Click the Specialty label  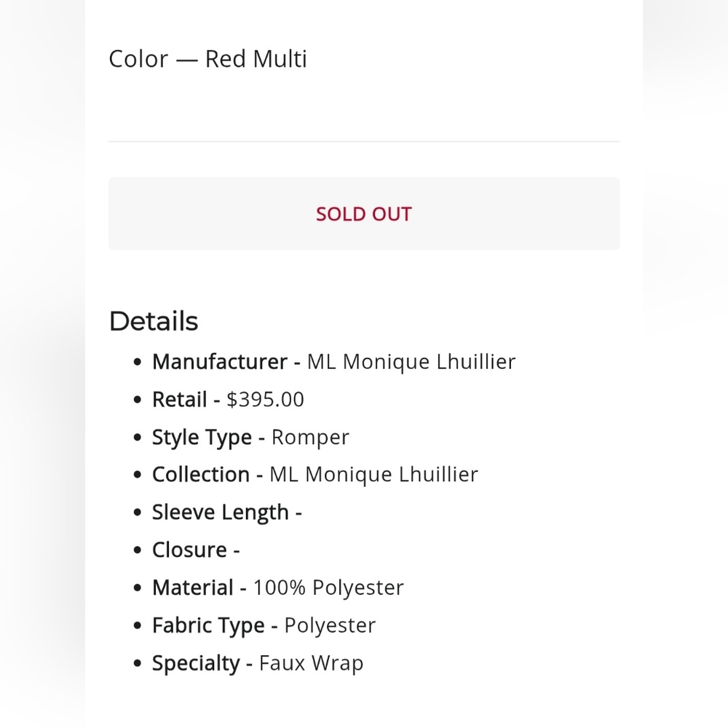coord(196,663)
